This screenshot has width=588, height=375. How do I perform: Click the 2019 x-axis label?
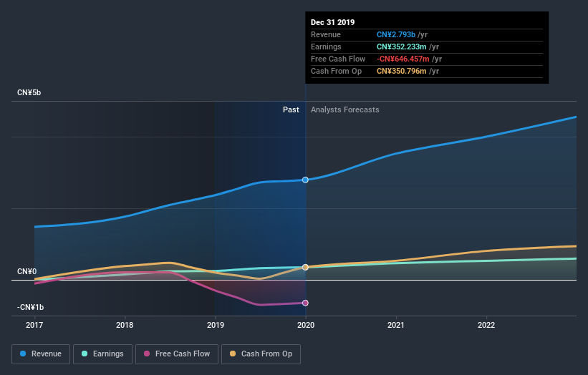click(216, 325)
